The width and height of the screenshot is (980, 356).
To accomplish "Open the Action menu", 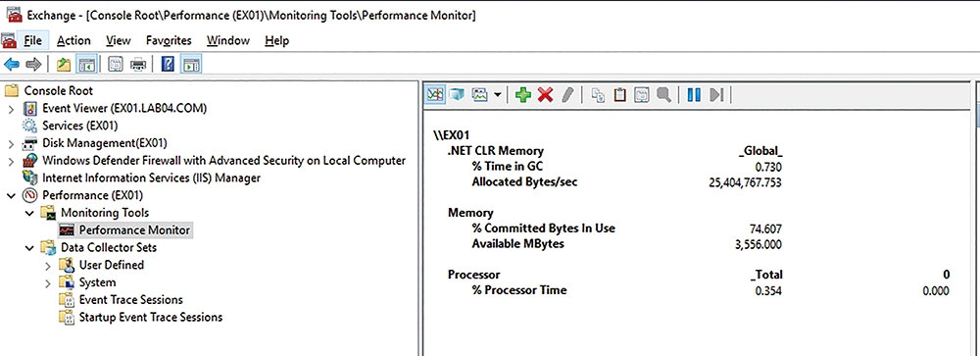I will point(73,40).
